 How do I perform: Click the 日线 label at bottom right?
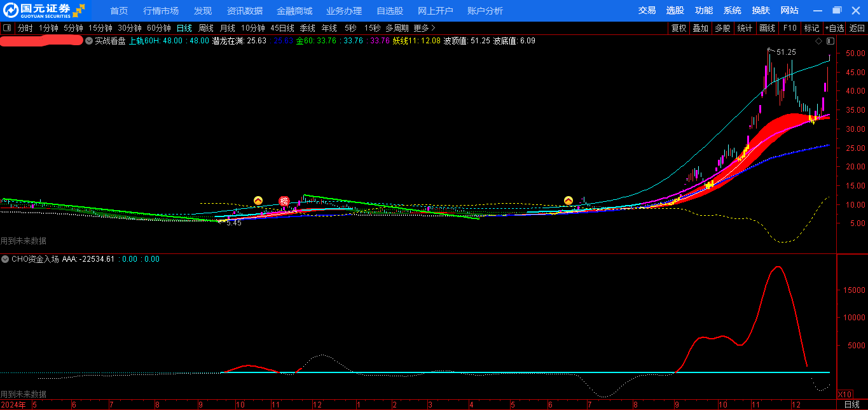pos(851,404)
